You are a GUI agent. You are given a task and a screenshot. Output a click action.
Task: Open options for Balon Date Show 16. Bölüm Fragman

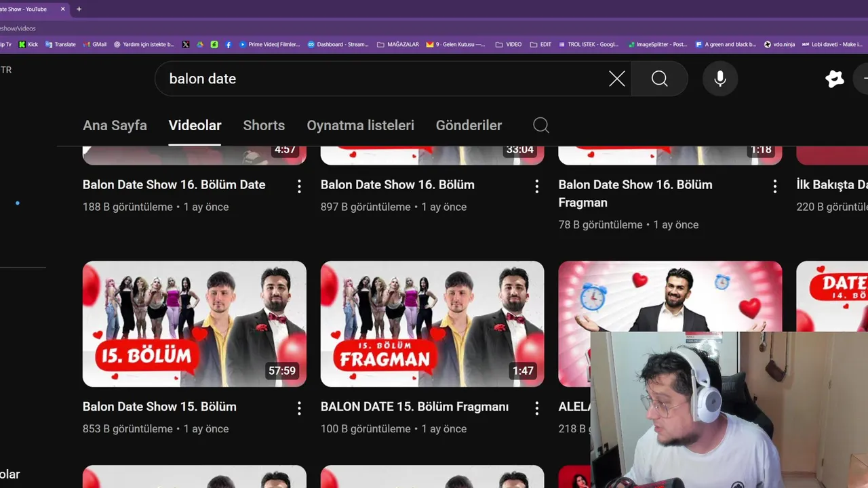point(774,186)
